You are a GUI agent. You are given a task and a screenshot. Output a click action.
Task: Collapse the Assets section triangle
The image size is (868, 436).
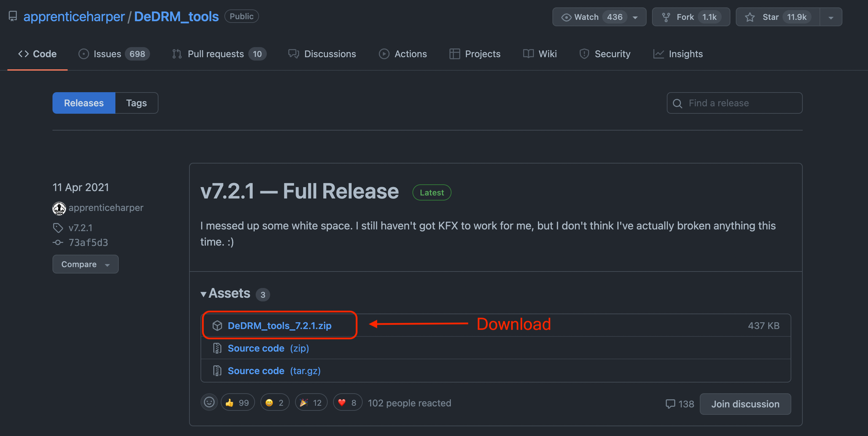(203, 294)
